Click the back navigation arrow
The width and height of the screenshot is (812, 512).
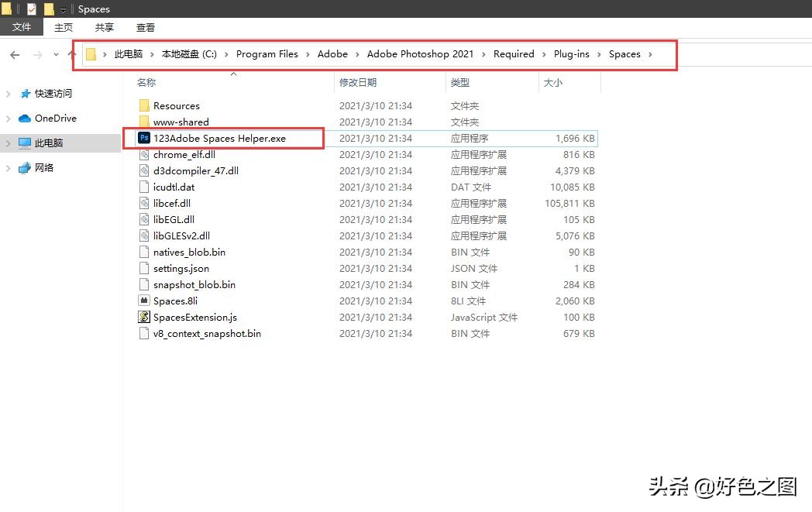[x=15, y=54]
